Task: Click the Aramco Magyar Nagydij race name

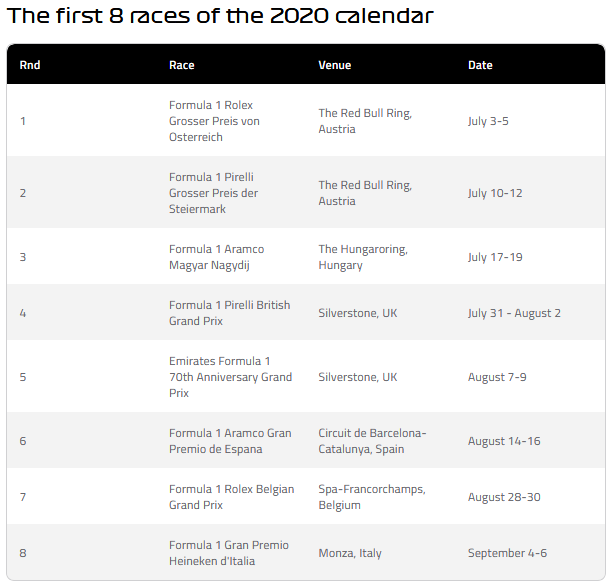Action: coord(217,257)
